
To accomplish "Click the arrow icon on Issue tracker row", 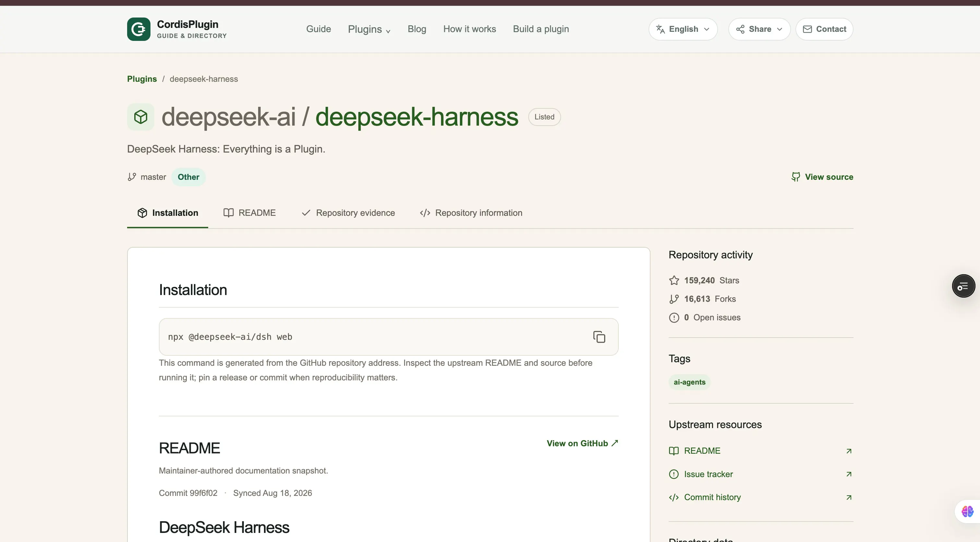I will coord(849,474).
